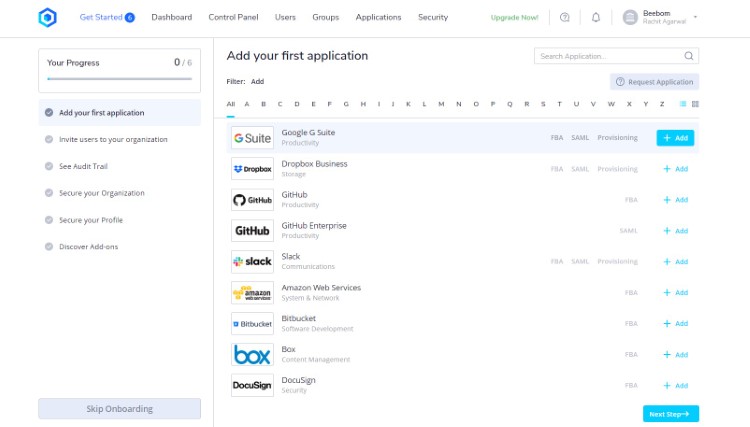750x427 pixels.
Task: Click the Box logo
Action: tap(252, 354)
